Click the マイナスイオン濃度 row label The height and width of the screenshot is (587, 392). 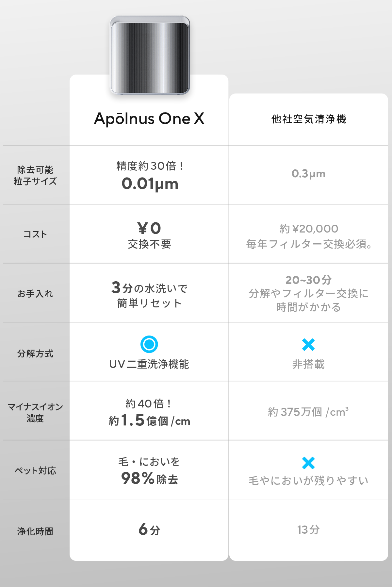pyautogui.click(x=35, y=412)
